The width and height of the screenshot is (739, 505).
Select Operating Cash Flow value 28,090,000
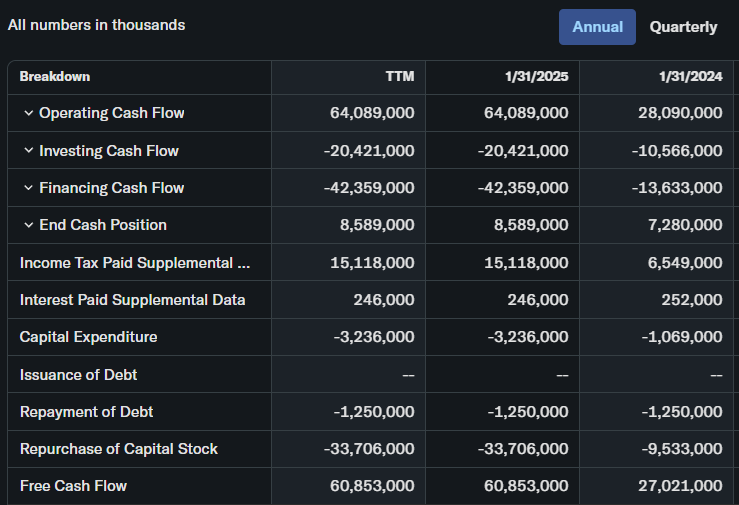point(680,113)
